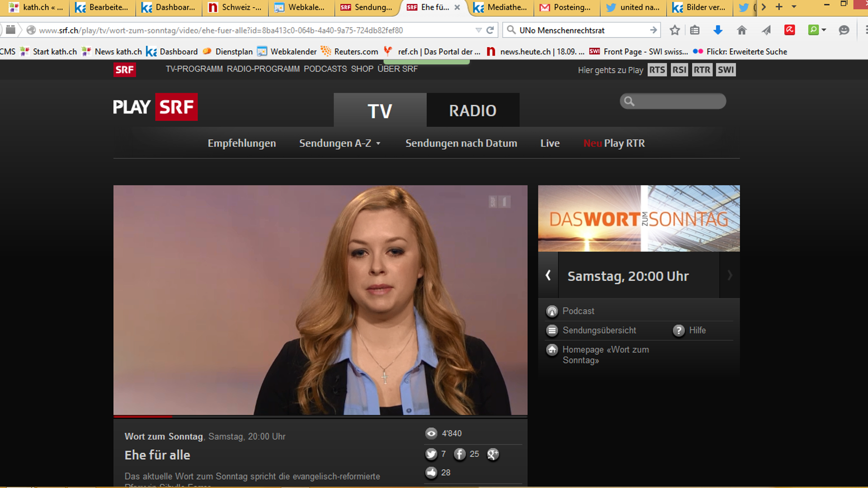Image resolution: width=868 pixels, height=488 pixels.
Task: Click ÜBER SRF link
Action: (397, 69)
